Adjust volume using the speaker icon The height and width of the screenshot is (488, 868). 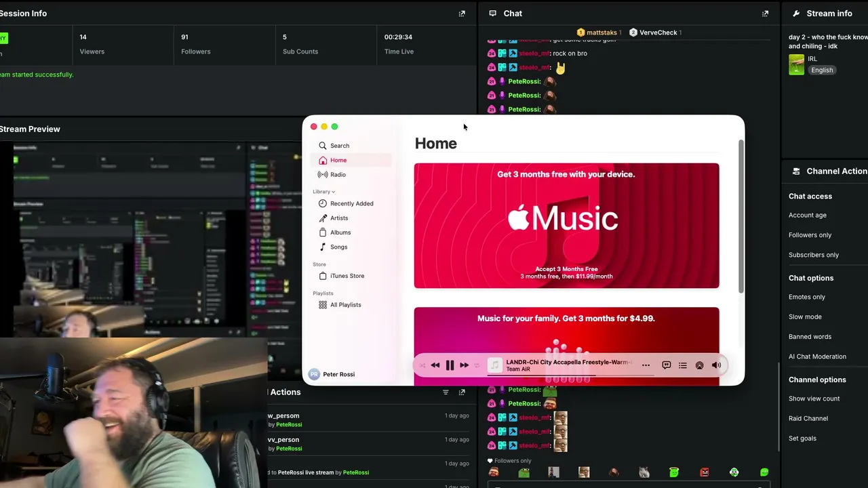pyautogui.click(x=716, y=365)
